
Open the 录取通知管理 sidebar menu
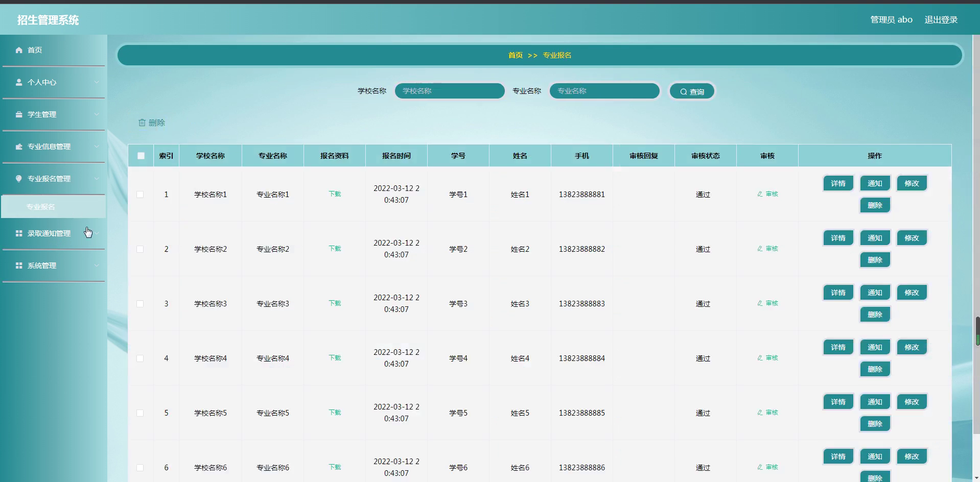pos(54,233)
